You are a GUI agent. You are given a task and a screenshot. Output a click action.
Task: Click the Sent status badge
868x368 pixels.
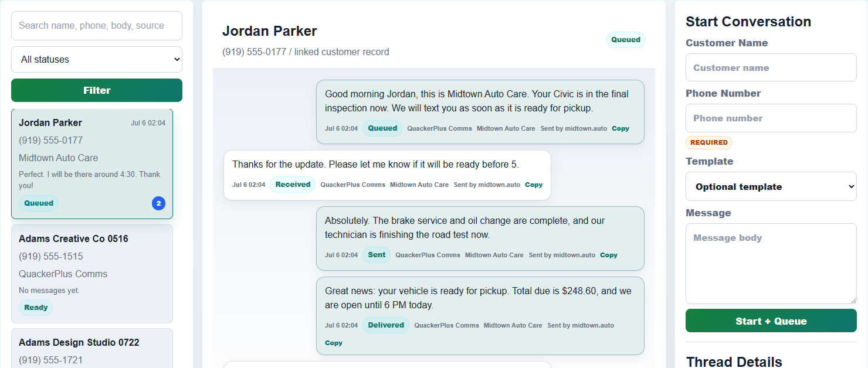[377, 255]
